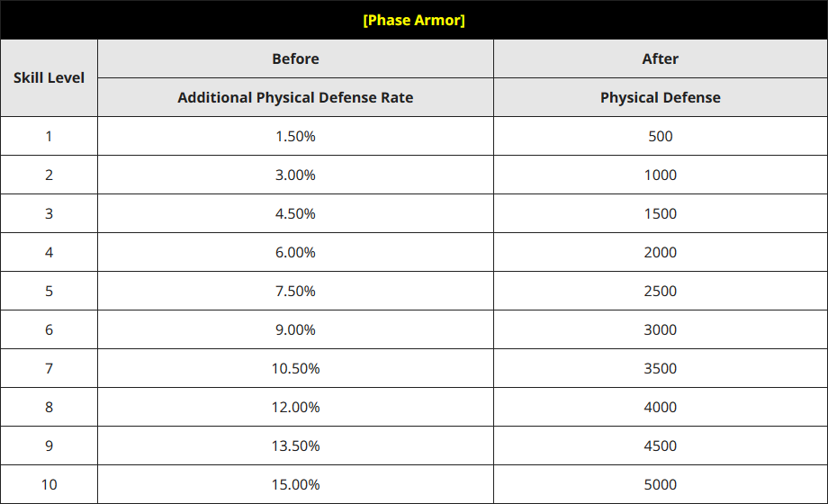Screen dimensions: 828x504
Task: Click skill level 4 cell
Action: point(49,253)
